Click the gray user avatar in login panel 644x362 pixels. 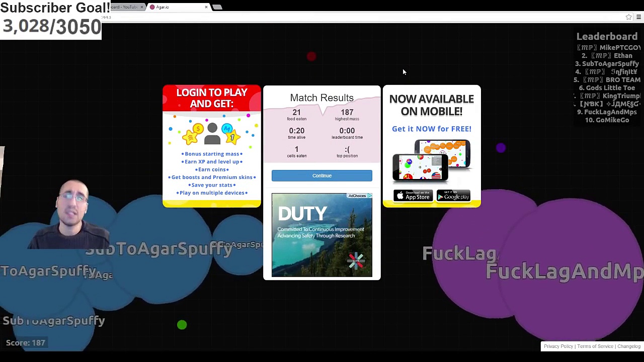(212, 134)
